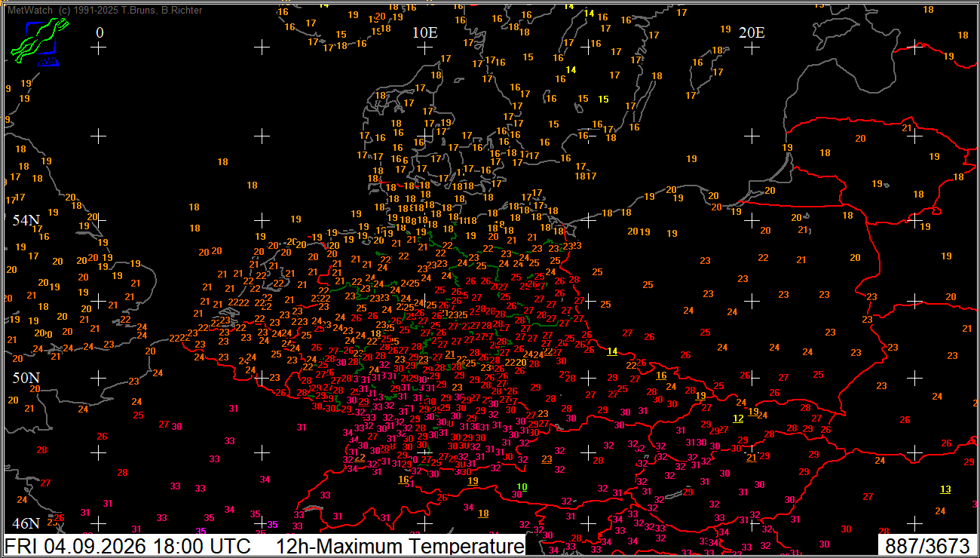Click the grid cross directly below the 0 label
This screenshot has height=558, width=980.
point(98,48)
